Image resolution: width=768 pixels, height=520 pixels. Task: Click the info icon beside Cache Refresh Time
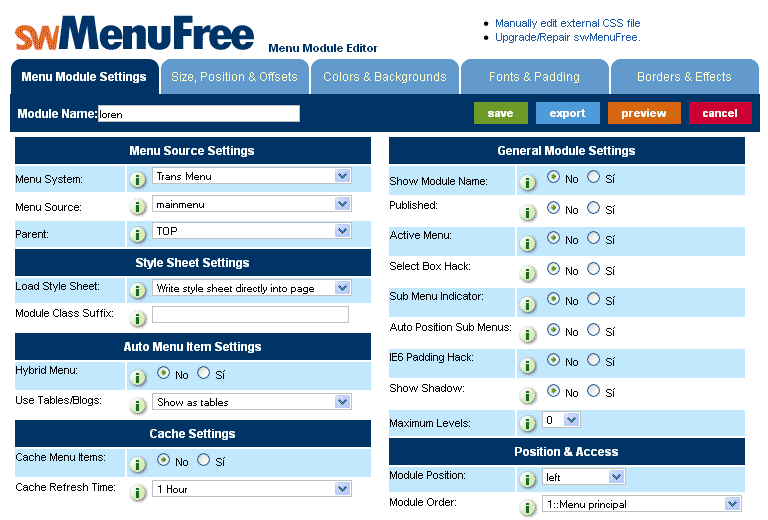pos(138,493)
